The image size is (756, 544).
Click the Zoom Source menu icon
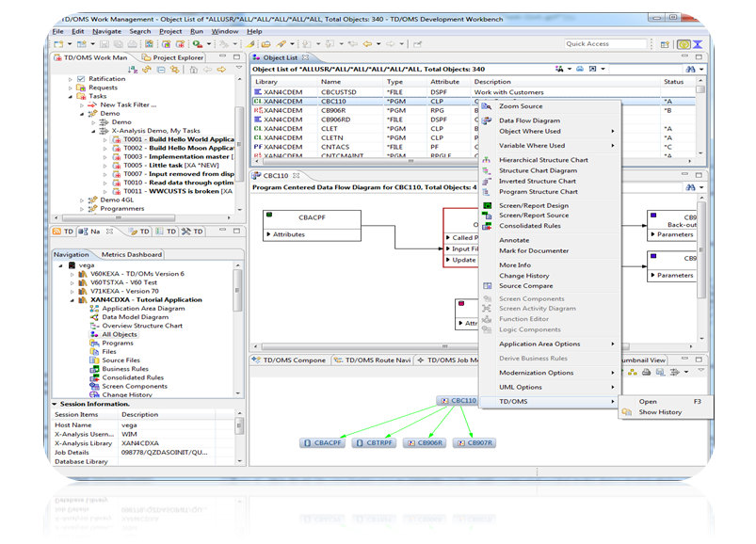(x=487, y=106)
